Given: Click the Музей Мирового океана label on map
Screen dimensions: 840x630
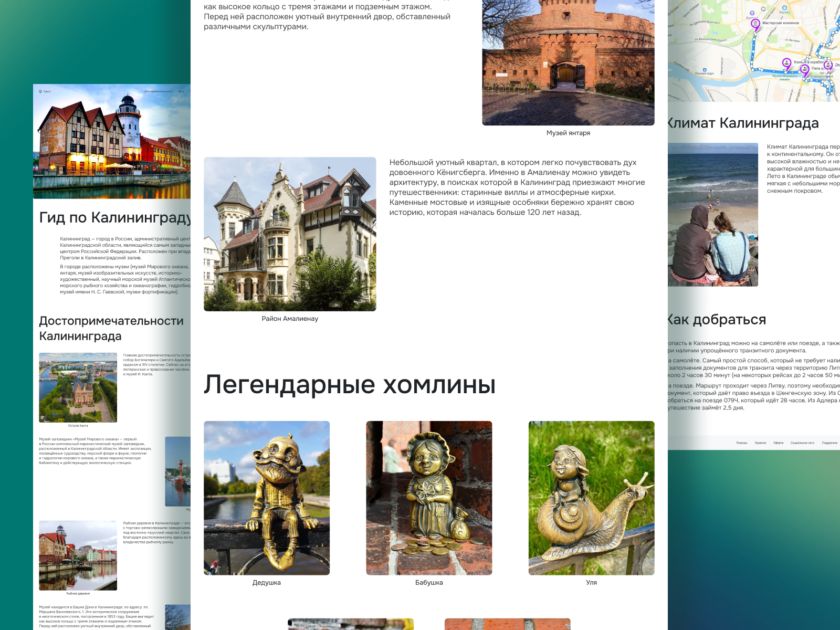Looking at the screenshot, I should pyautogui.click(x=785, y=78).
